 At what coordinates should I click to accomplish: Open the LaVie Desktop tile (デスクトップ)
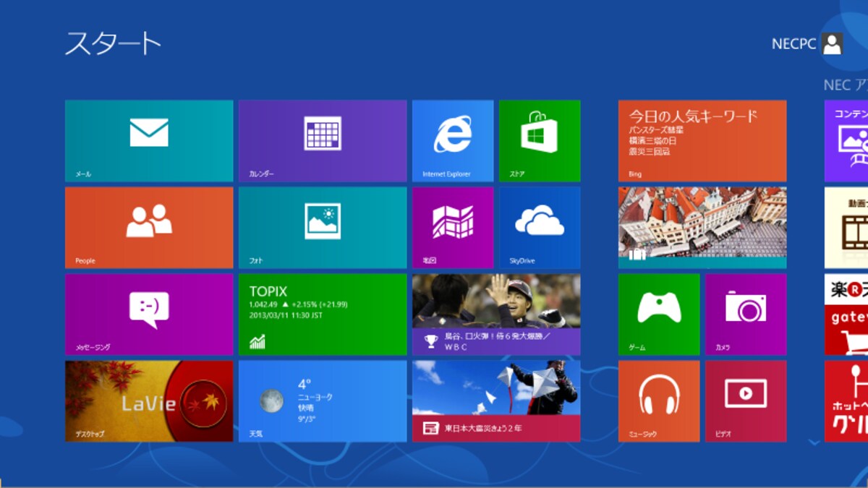tap(149, 401)
